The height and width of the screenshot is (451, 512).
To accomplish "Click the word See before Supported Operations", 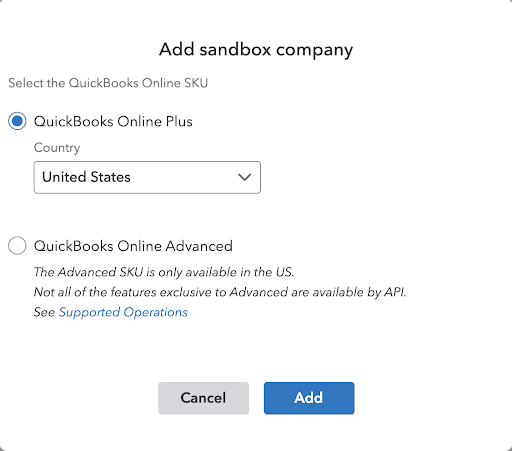I will tap(44, 312).
